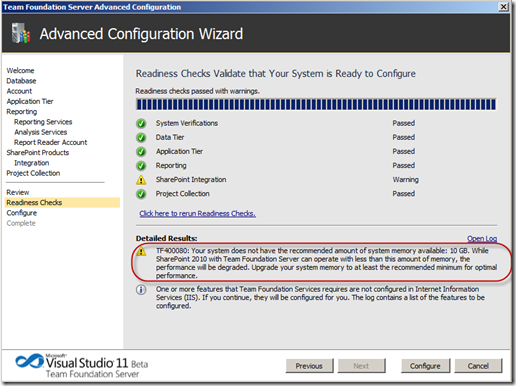
Task: Click 'Passed' status for System Verifications
Action: [x=404, y=123]
